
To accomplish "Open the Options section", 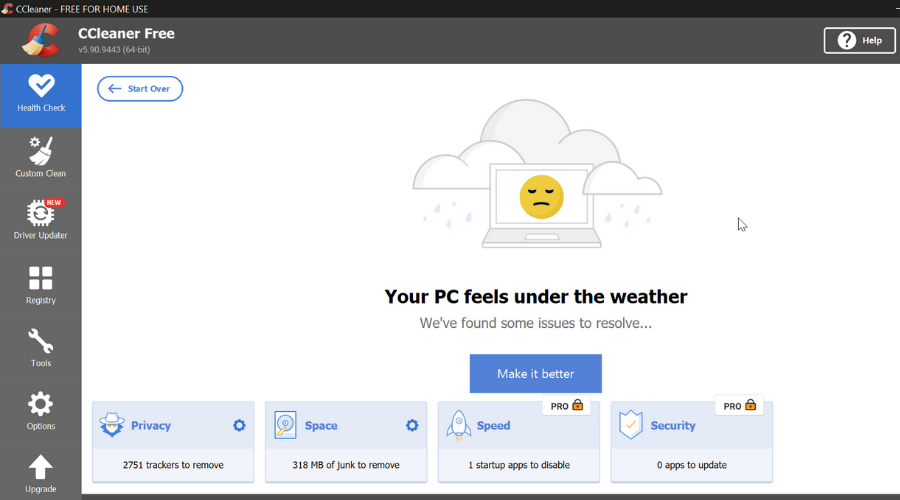I will [41, 410].
